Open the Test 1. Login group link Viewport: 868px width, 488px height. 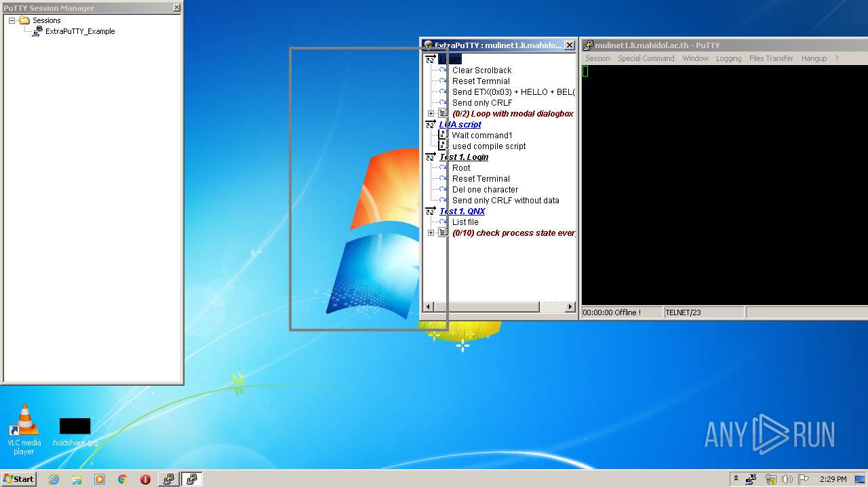click(x=463, y=157)
